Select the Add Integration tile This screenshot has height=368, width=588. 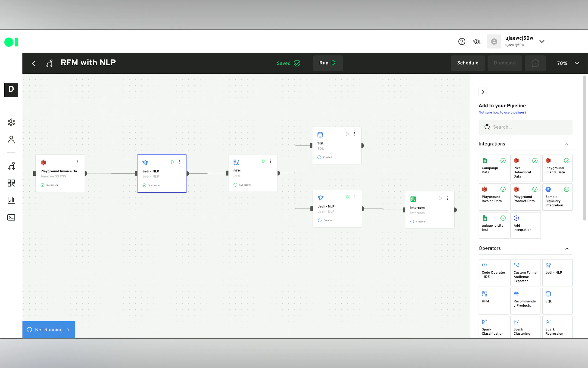pos(525,225)
